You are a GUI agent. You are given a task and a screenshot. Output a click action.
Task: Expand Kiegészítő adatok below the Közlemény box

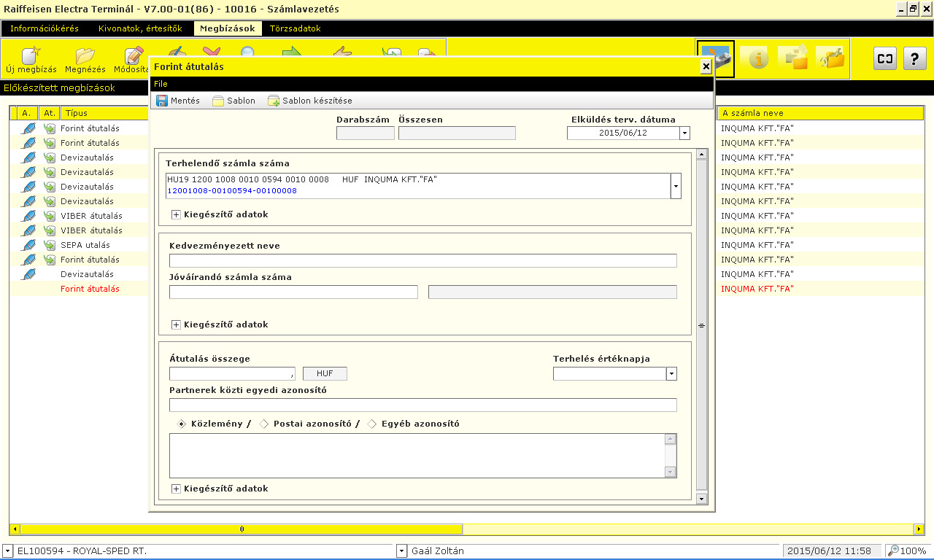176,489
